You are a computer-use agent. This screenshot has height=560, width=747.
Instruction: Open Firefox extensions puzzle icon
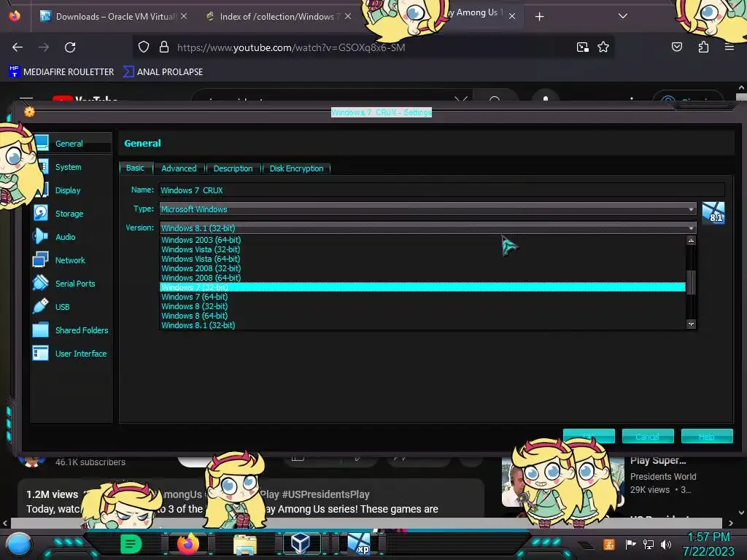click(703, 47)
